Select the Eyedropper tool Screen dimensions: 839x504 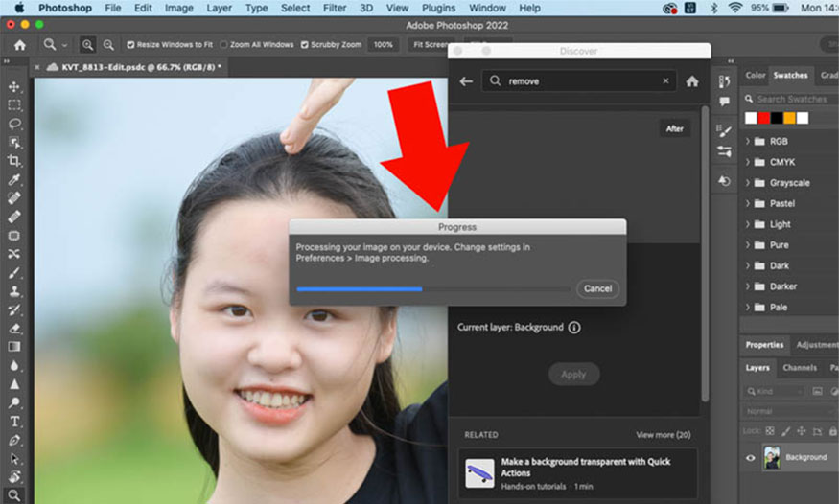click(x=14, y=179)
